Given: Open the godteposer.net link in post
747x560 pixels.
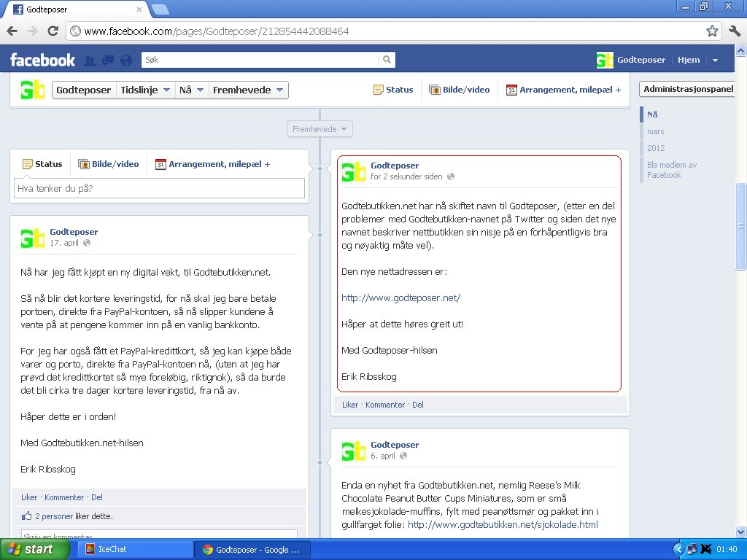Looking at the screenshot, I should point(400,297).
